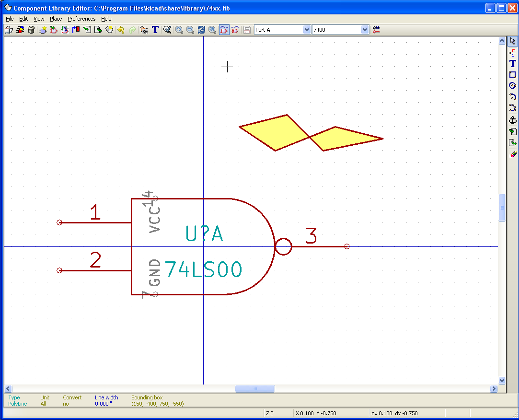Select the Add Arc tool
The image size is (519, 420).
pyautogui.click(x=512, y=97)
